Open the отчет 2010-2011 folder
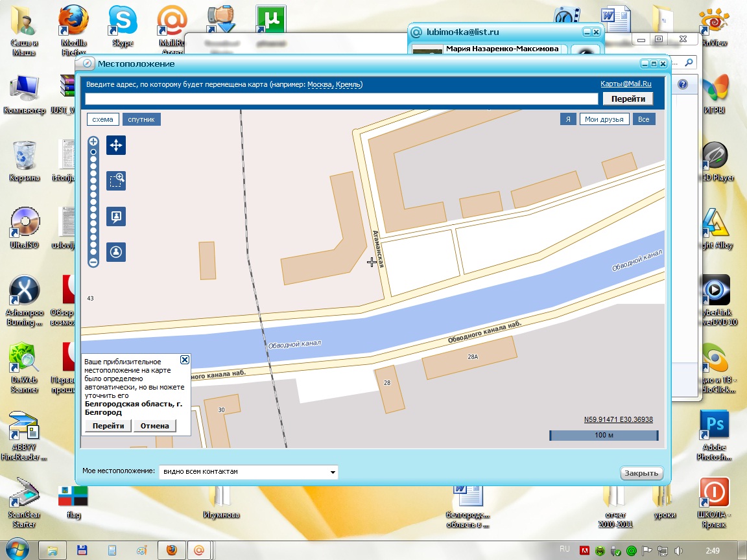The image size is (747, 560). [615, 507]
